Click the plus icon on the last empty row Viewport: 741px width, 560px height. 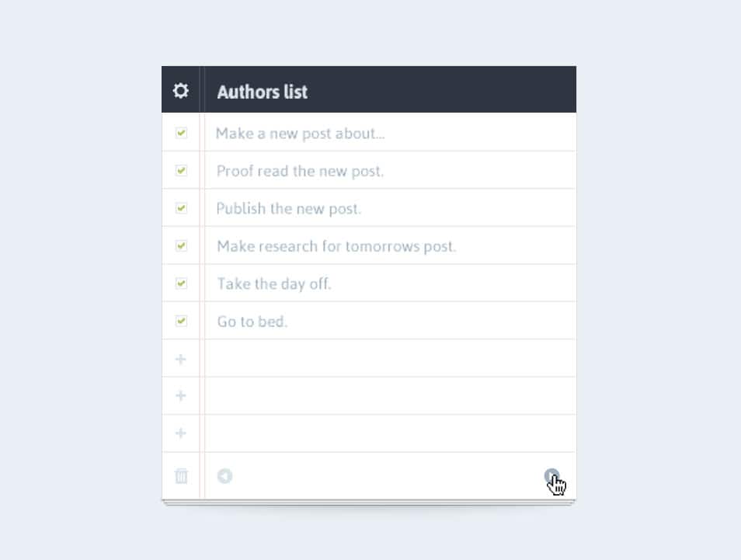(x=180, y=433)
